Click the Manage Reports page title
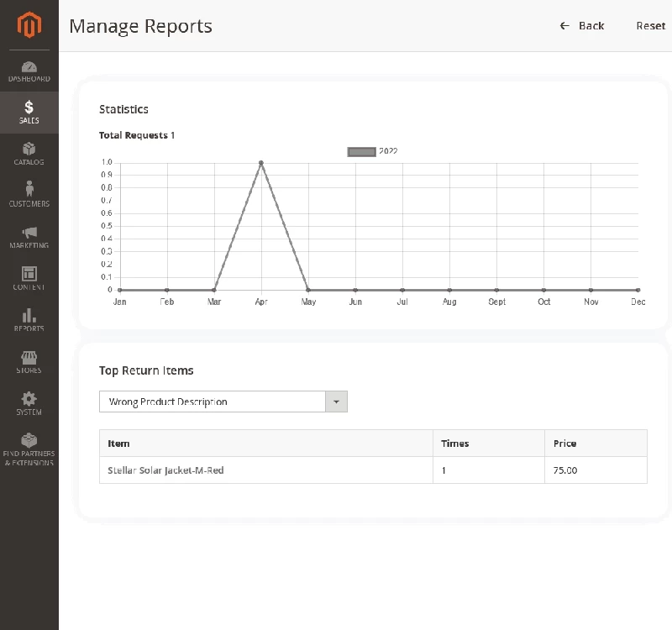 point(140,26)
